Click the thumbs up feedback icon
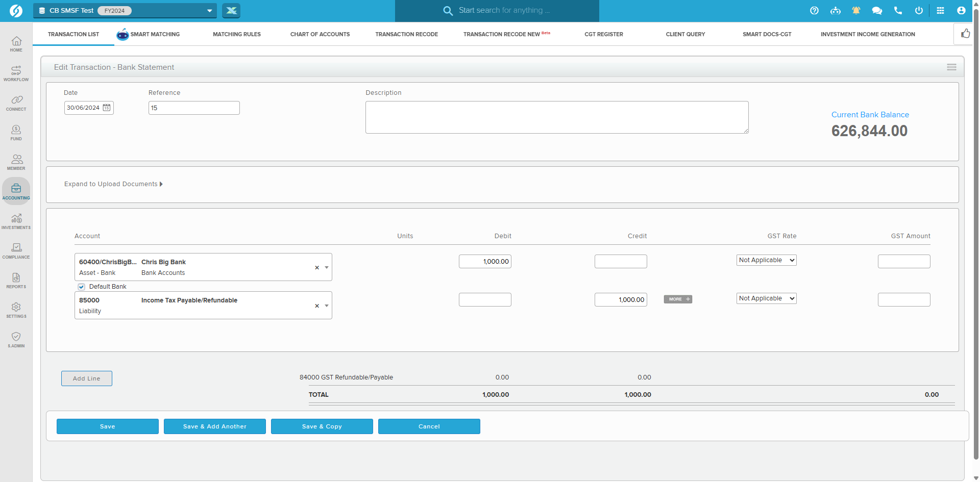The image size is (980, 482). pyautogui.click(x=965, y=34)
